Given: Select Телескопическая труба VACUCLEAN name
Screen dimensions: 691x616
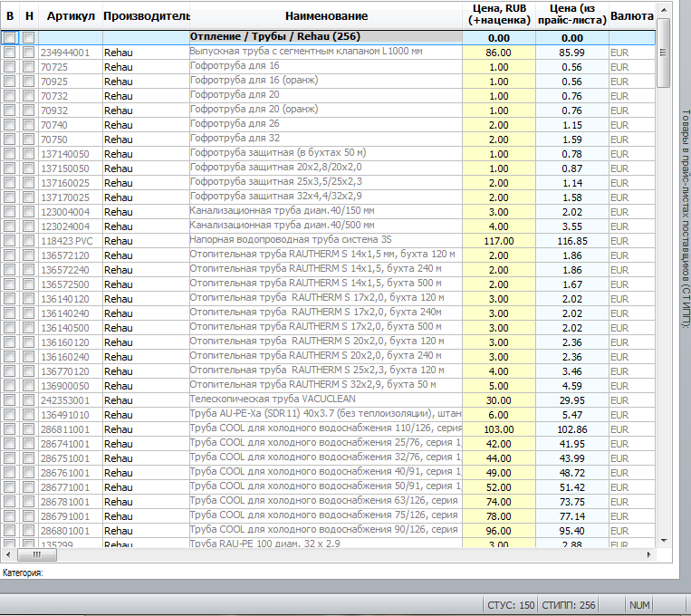Looking at the screenshot, I should (x=273, y=399).
